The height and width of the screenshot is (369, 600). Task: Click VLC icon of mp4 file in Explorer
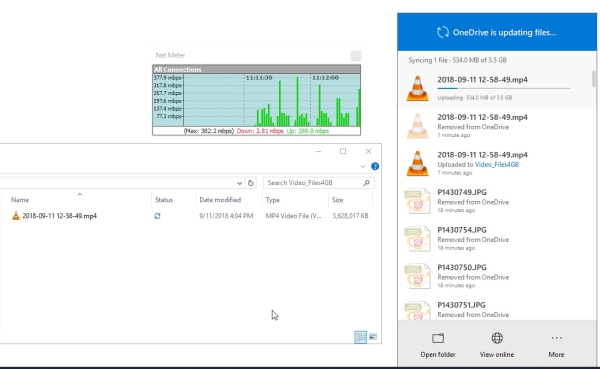point(16,216)
